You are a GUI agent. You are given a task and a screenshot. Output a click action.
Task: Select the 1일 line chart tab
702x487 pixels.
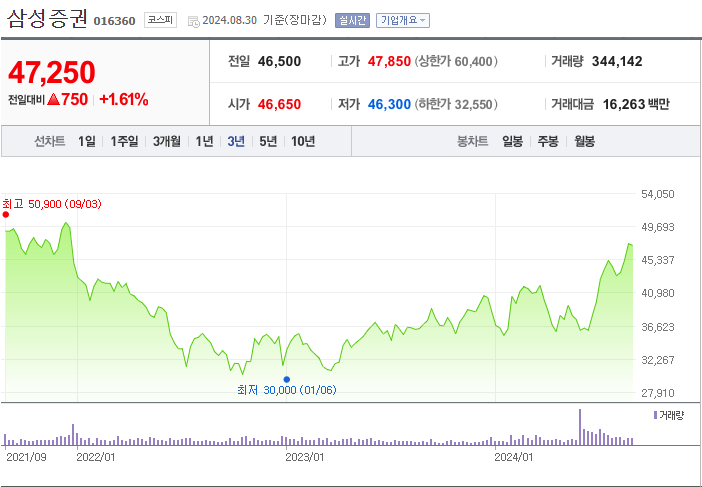[x=86, y=141]
